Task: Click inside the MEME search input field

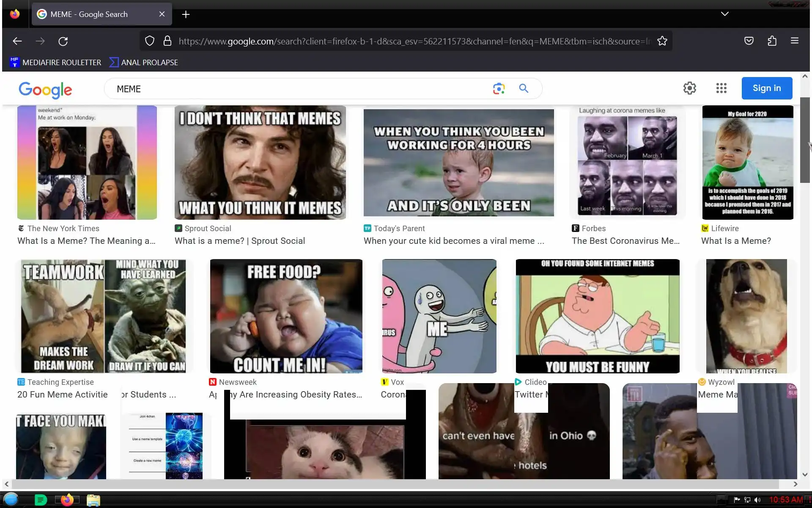Action: tap(296, 89)
